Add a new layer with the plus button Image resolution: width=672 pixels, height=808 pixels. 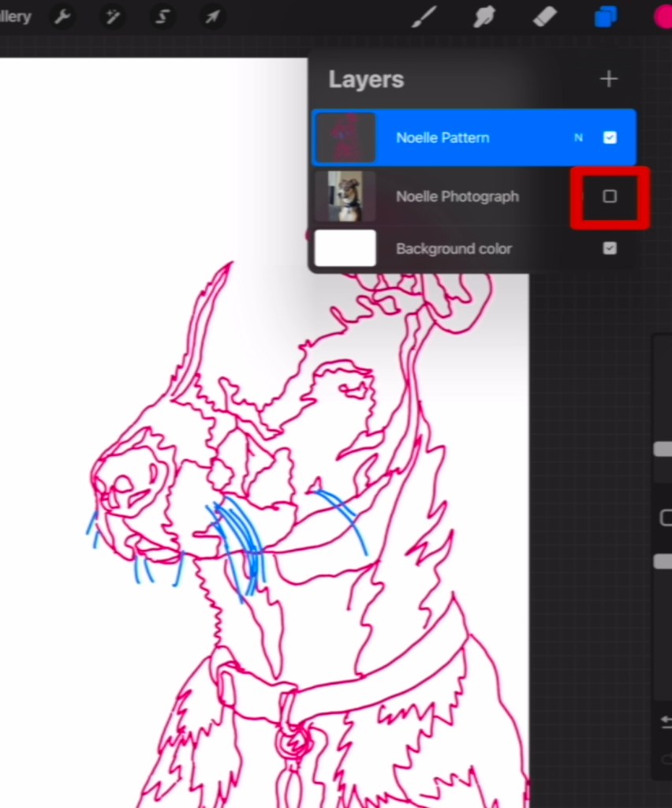[x=608, y=78]
